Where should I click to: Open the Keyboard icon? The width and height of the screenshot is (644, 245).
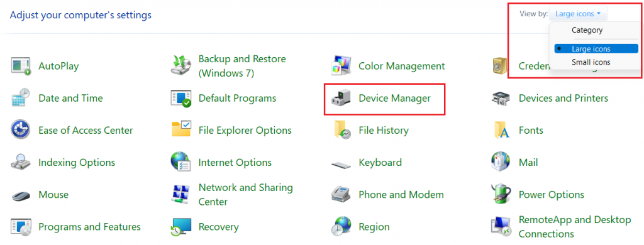tap(341, 165)
